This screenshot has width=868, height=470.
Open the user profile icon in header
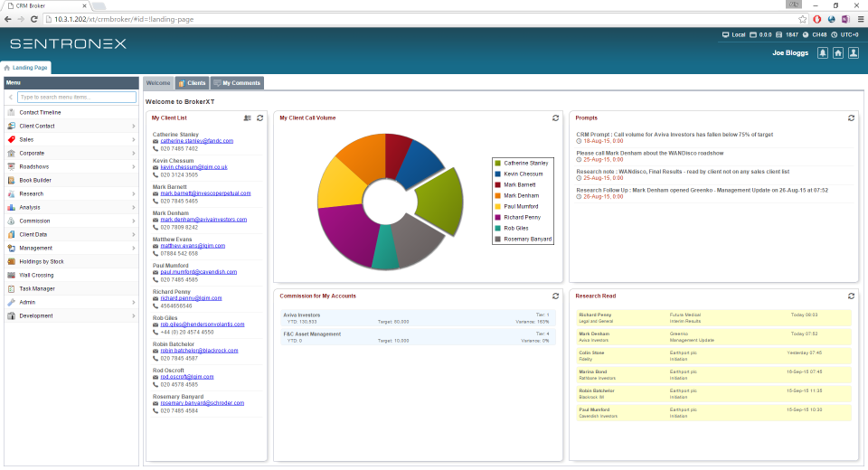854,52
